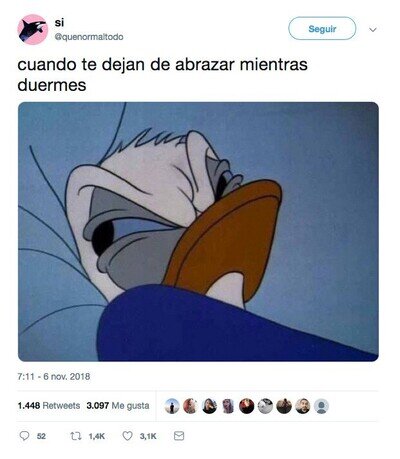400x459 pixels.
Task: Click the fifth liker avatar with dark red background
Action: [247, 406]
